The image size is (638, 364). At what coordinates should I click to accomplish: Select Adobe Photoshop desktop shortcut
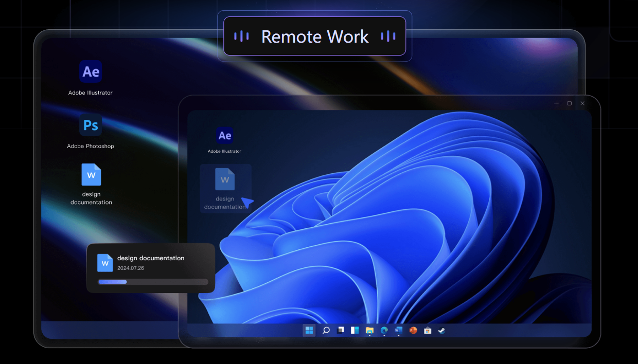coord(91,125)
